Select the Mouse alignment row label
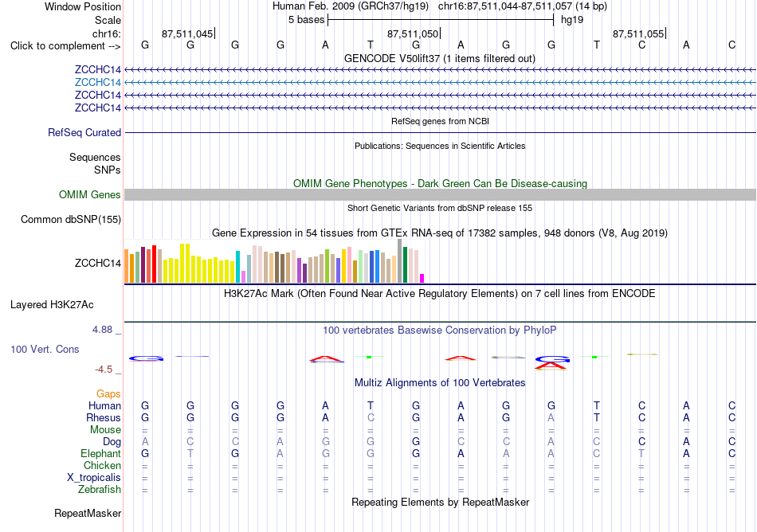Viewport: 757px width, 532px height. 105,430
